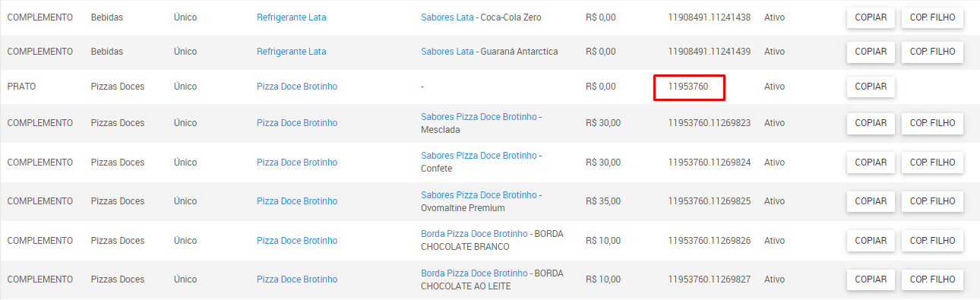This screenshot has height=300, width=980.
Task: Open Refrigerante Lata link in Coca-Cola row
Action: (291, 17)
